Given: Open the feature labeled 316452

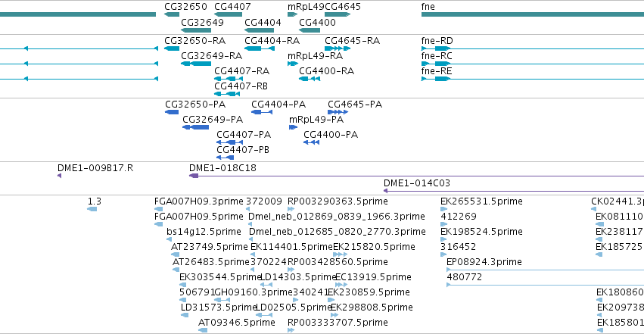Looking at the screenshot, I should tap(459, 247).
